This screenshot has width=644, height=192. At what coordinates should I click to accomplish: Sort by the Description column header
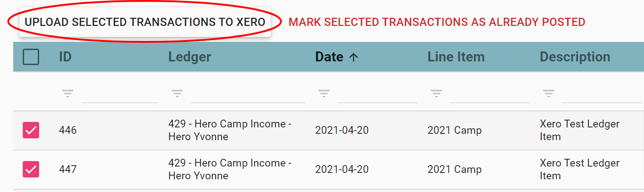575,57
